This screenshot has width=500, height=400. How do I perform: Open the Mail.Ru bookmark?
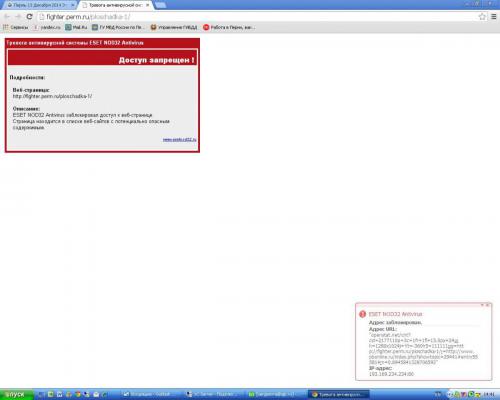(76, 27)
